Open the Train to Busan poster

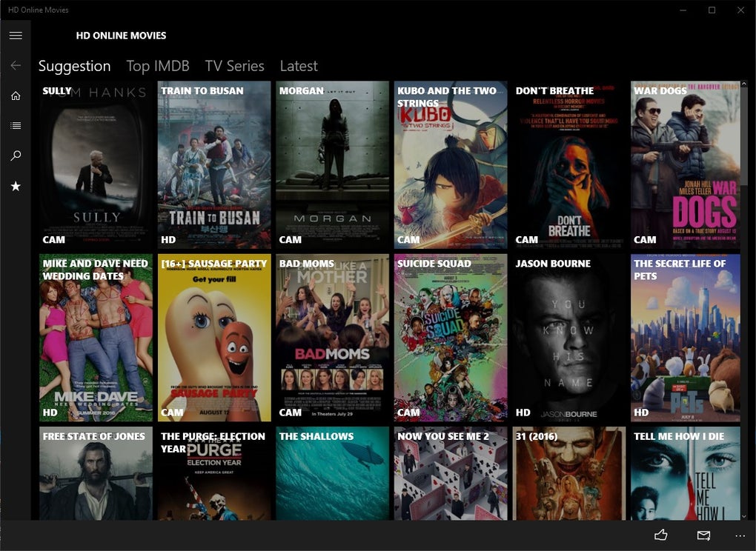pos(214,164)
